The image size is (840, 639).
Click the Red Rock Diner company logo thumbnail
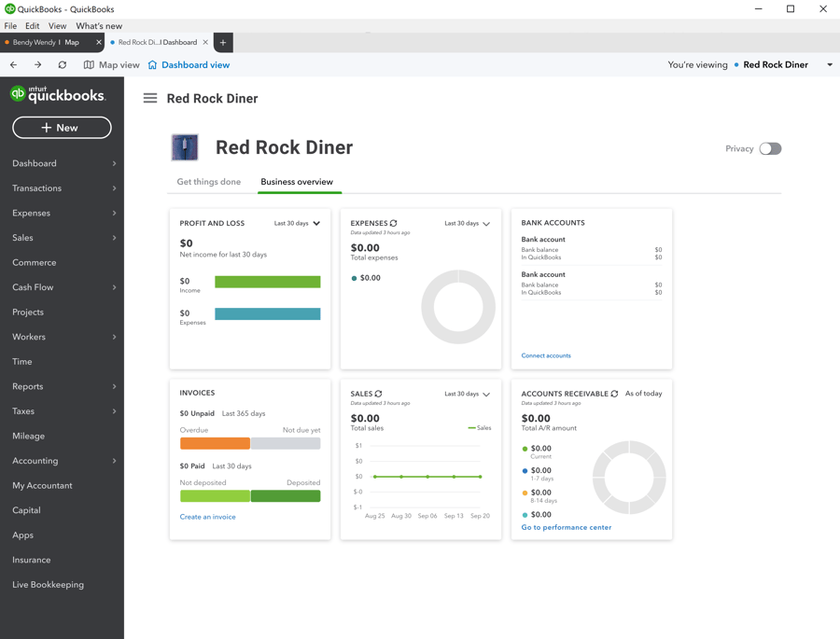pyautogui.click(x=184, y=146)
